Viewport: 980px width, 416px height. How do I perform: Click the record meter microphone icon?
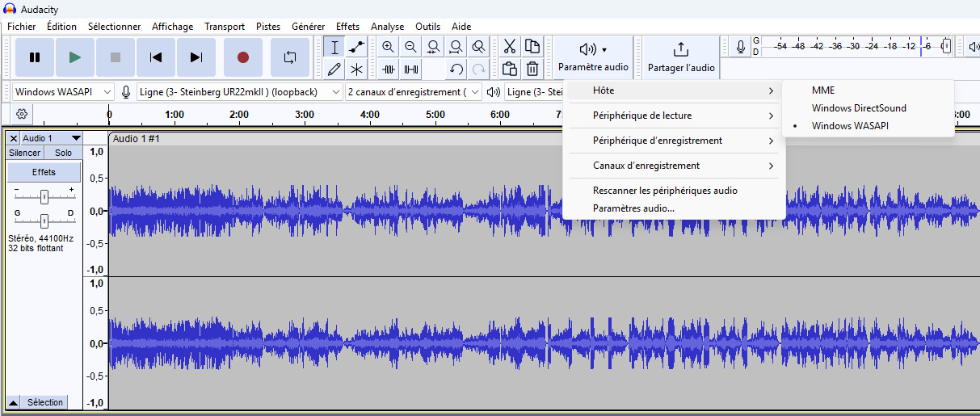coord(741,47)
